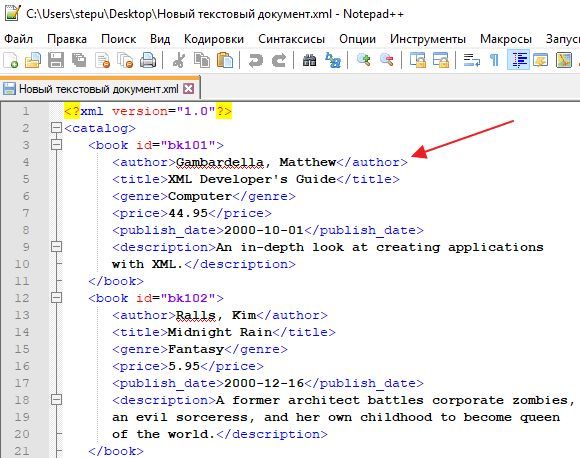
Task: Click the price value '5.95'
Action: click(184, 366)
